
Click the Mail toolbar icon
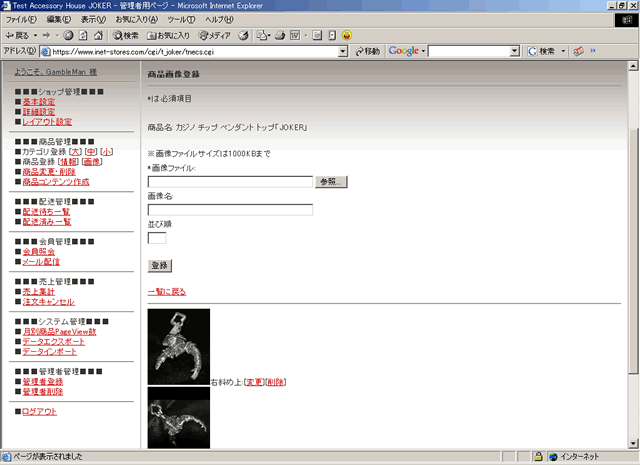click(262, 35)
